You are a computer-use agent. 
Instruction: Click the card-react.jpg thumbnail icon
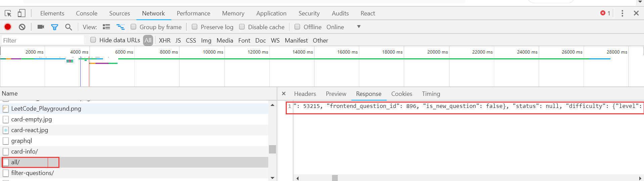6,130
